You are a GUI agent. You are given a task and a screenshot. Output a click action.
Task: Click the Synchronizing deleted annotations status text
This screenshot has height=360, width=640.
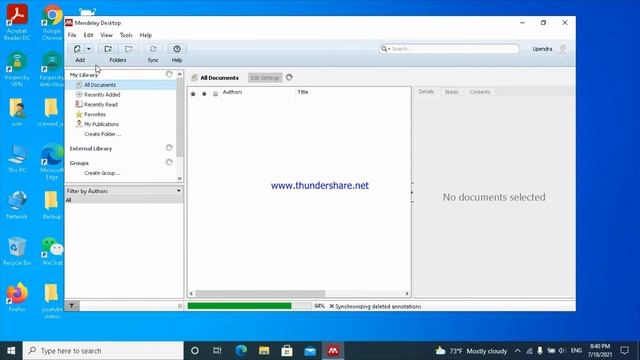(x=378, y=306)
